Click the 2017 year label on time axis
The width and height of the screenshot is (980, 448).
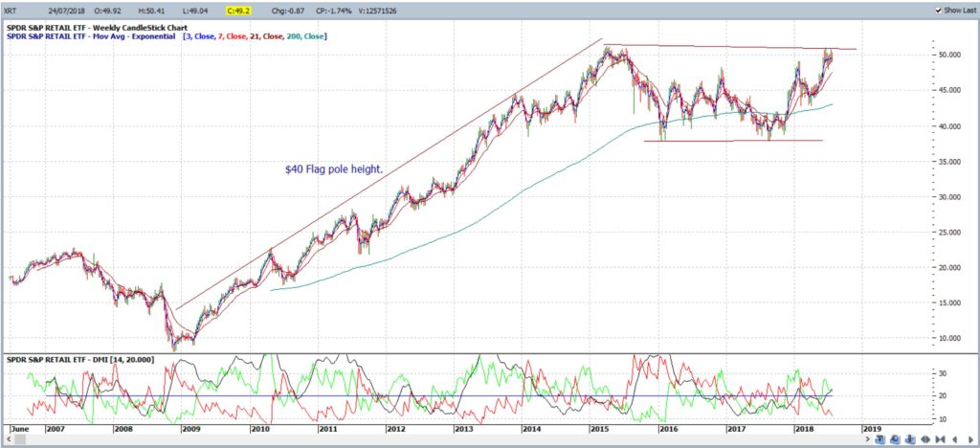pyautogui.click(x=736, y=429)
